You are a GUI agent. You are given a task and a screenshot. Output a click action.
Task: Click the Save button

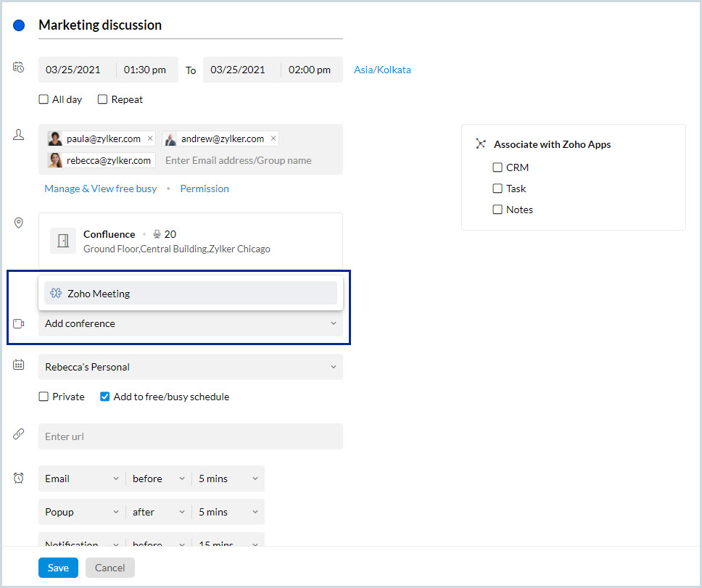click(x=58, y=568)
